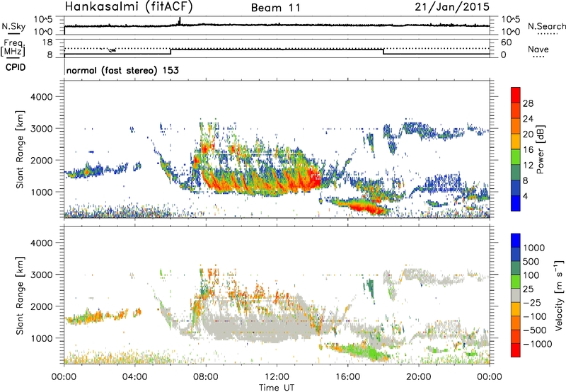This screenshot has height=392, width=566.
Task: Click the 20:00 time axis tick label
Action: tap(419, 377)
